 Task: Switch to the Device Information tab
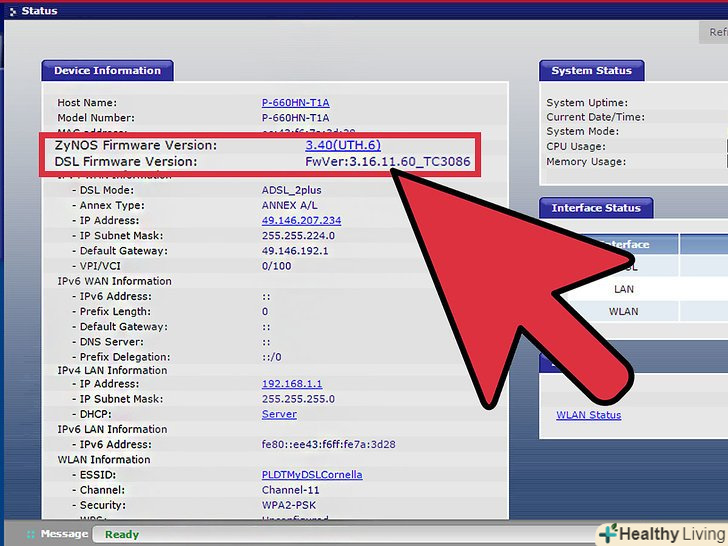pyautogui.click(x=107, y=71)
